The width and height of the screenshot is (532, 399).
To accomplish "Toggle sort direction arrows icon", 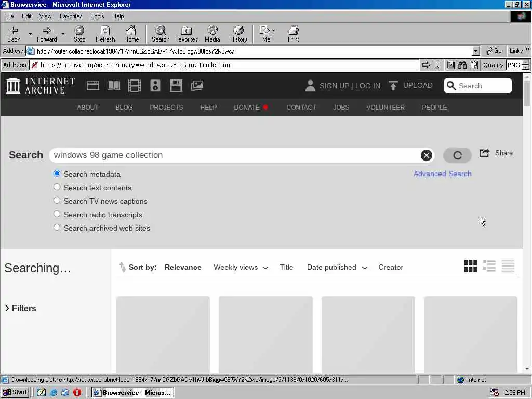I will pos(122,267).
